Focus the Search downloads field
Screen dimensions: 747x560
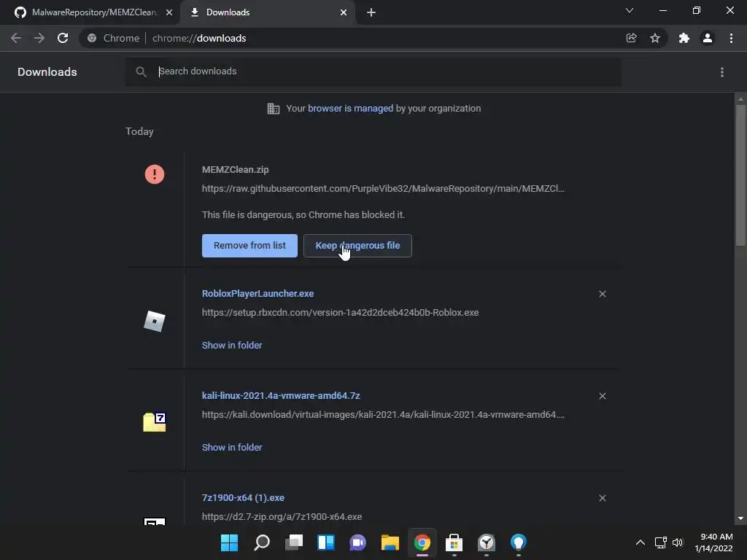point(373,72)
